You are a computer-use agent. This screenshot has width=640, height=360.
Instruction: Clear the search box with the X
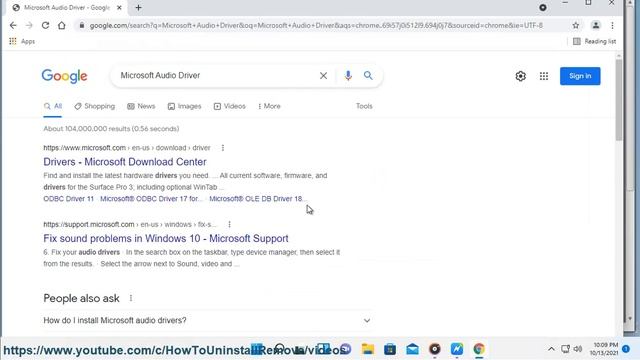click(323, 76)
